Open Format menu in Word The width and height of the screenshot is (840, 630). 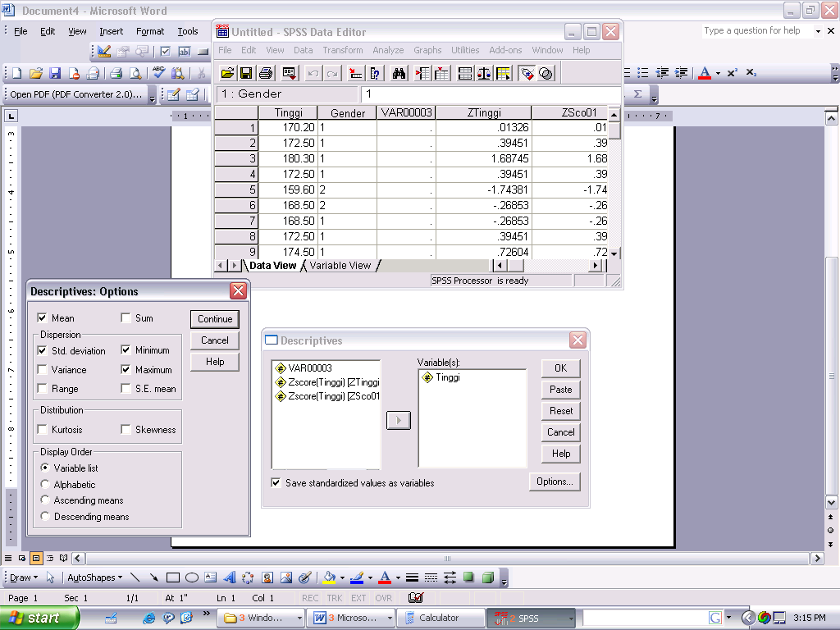click(150, 31)
